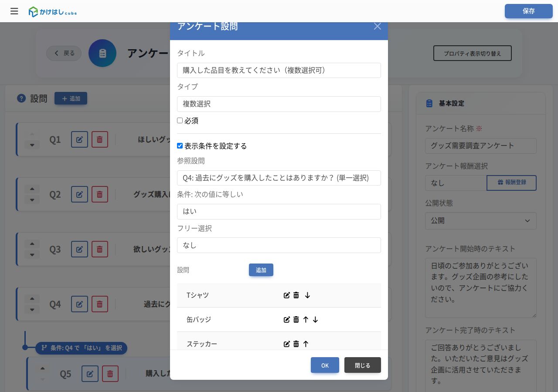Go back with the 戻る button
The height and width of the screenshot is (392, 558).
click(64, 53)
